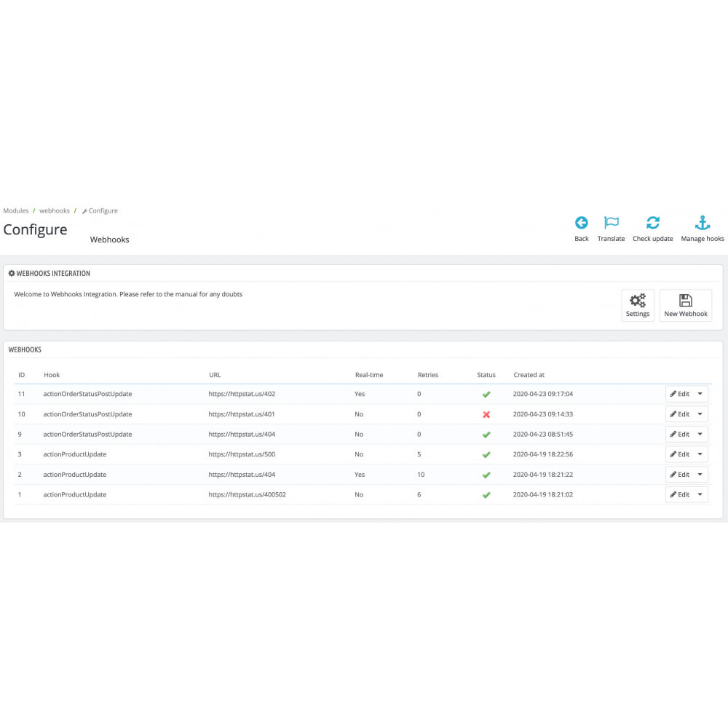
Task: Select the ID column header
Action: (x=21, y=375)
